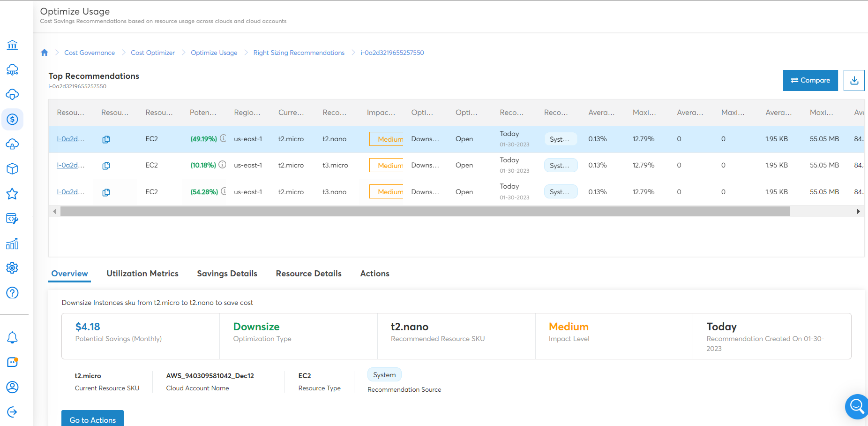Copy resource ID in first table row
The width and height of the screenshot is (868, 426).
pos(106,139)
